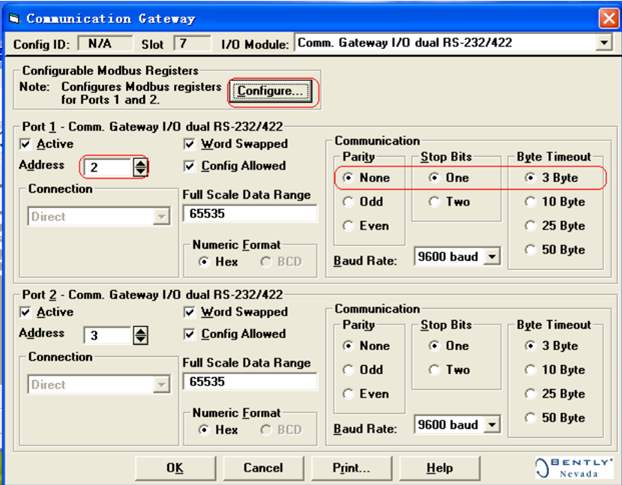Click Port 1 Full Scale Data Range field

pyautogui.click(x=250, y=214)
